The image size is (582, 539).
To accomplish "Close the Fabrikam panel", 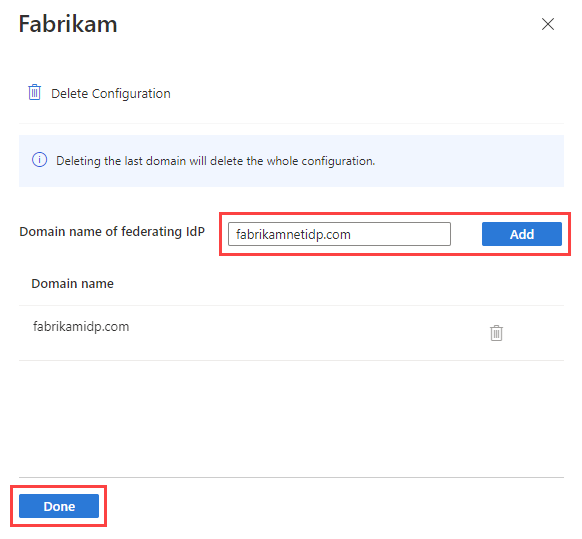I will coord(547,24).
